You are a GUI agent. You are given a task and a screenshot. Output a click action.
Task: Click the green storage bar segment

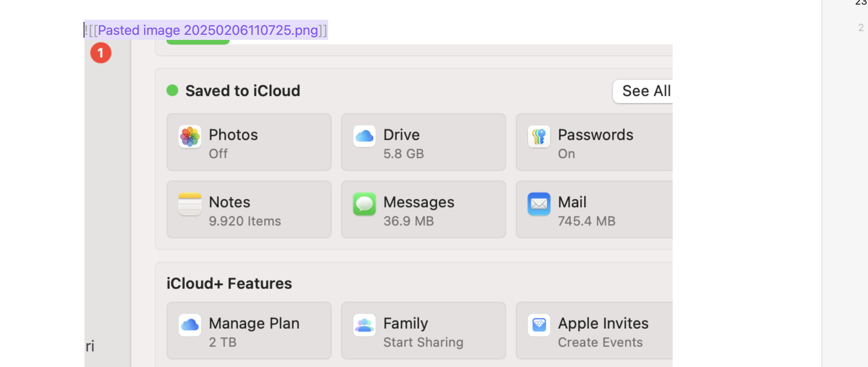[198, 42]
